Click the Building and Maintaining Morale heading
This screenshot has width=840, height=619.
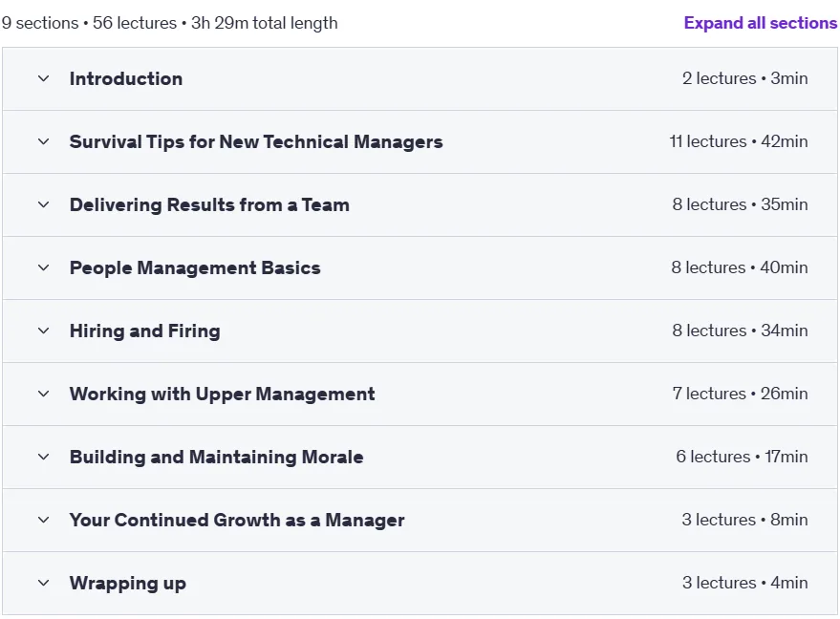(x=216, y=457)
